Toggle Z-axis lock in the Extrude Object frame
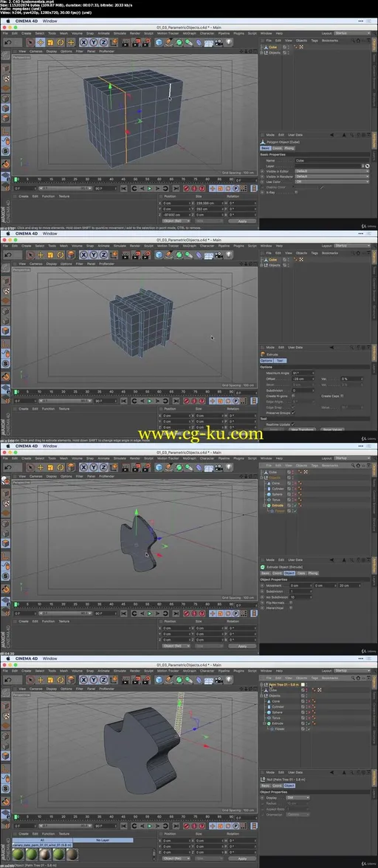Screen dimensions: 378x868 [103, 467]
